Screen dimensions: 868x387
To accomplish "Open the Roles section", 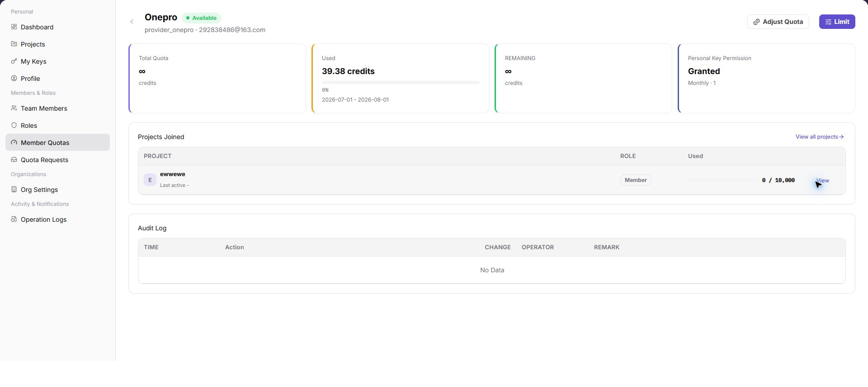I will click(57, 126).
